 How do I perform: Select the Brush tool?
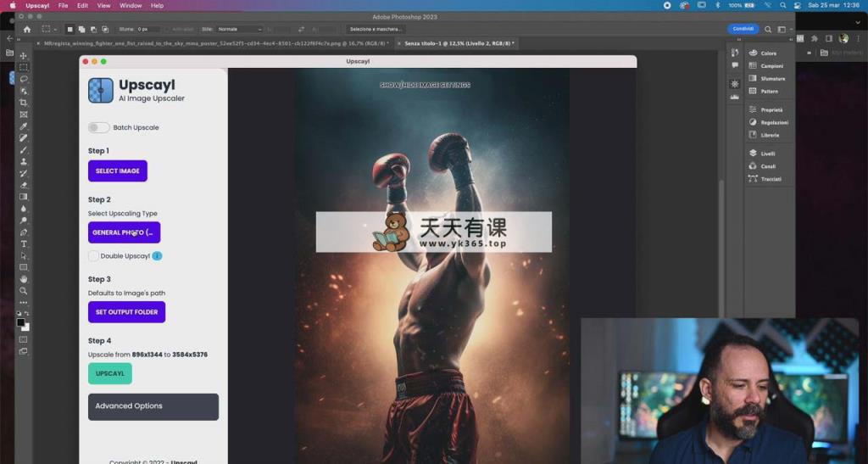23,150
